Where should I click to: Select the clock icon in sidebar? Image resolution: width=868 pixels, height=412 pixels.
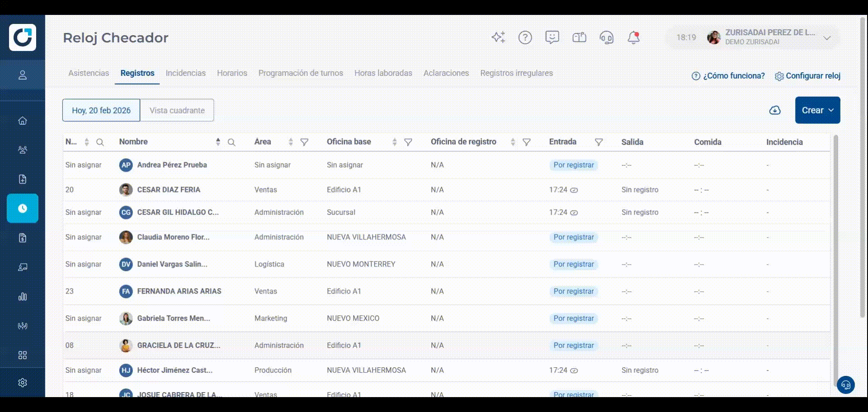point(23,208)
